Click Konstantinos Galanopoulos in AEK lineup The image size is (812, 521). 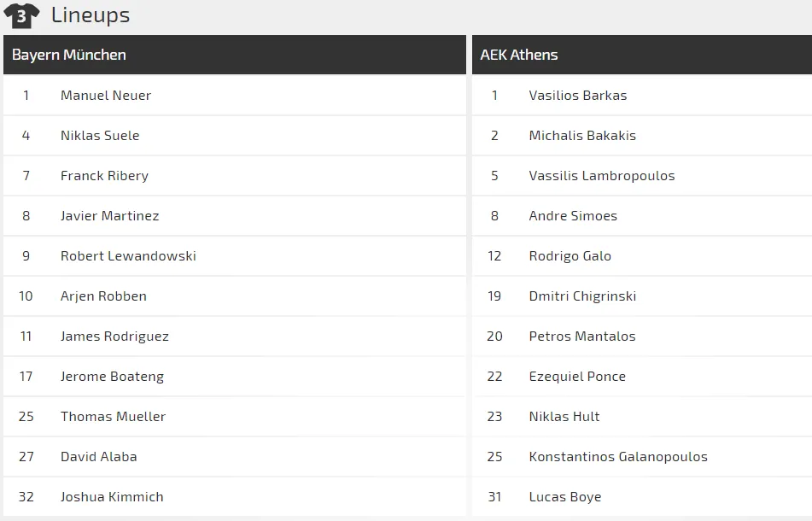click(x=618, y=457)
